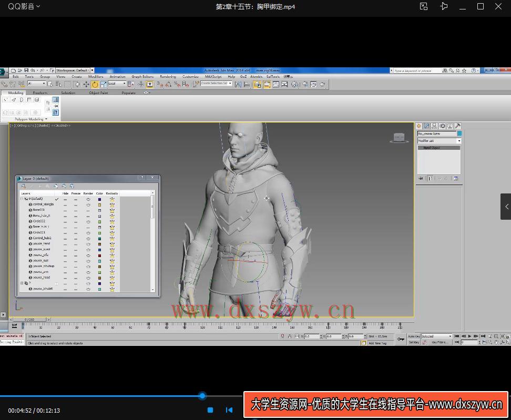This screenshot has height=420, width=511.
Task: Toggle the selection lock icon in status bar
Action: tap(289, 336)
